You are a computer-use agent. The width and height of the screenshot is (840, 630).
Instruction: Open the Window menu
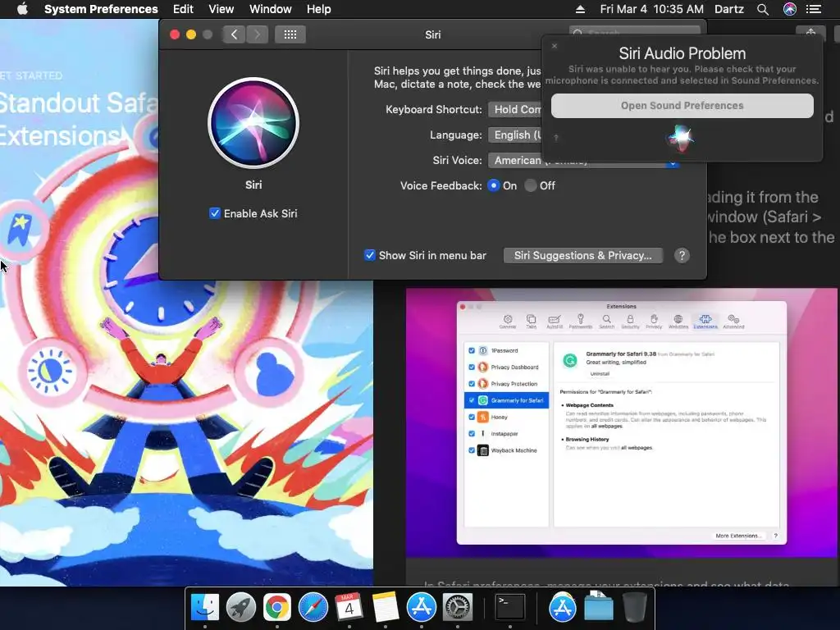[271, 9]
